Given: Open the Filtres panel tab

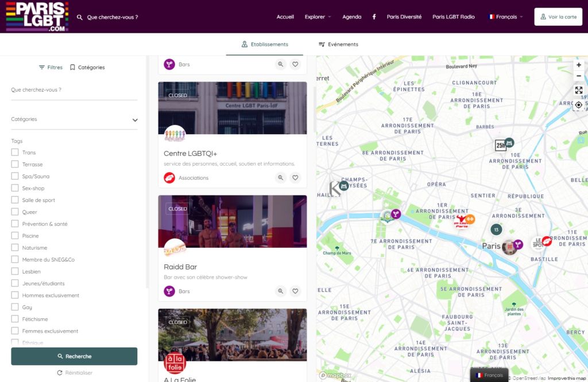Looking at the screenshot, I should [x=51, y=68].
